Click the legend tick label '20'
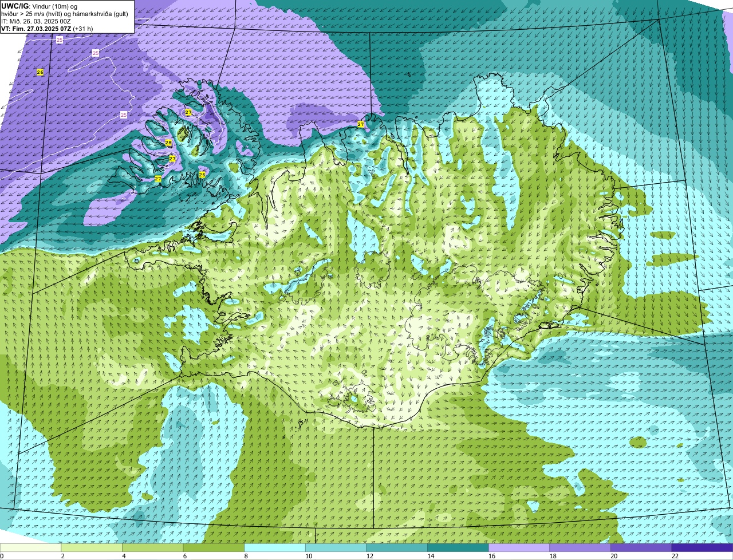The height and width of the screenshot is (560, 733). (x=614, y=556)
